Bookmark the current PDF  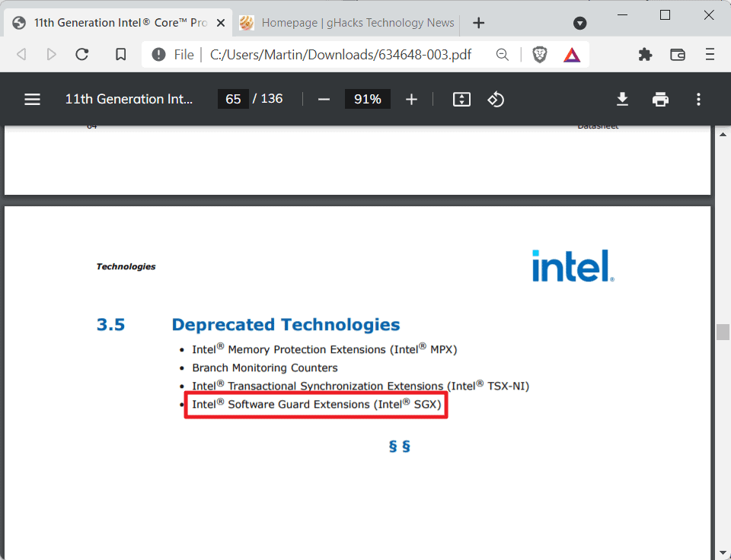pos(120,54)
